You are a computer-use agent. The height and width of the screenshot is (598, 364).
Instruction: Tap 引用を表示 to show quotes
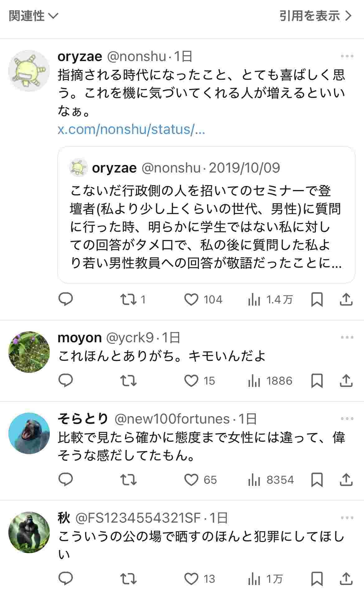[x=315, y=16]
